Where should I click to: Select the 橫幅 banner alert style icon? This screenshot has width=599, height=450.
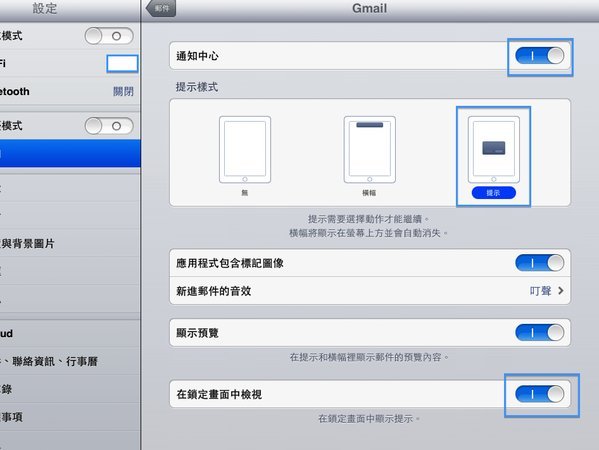point(369,150)
